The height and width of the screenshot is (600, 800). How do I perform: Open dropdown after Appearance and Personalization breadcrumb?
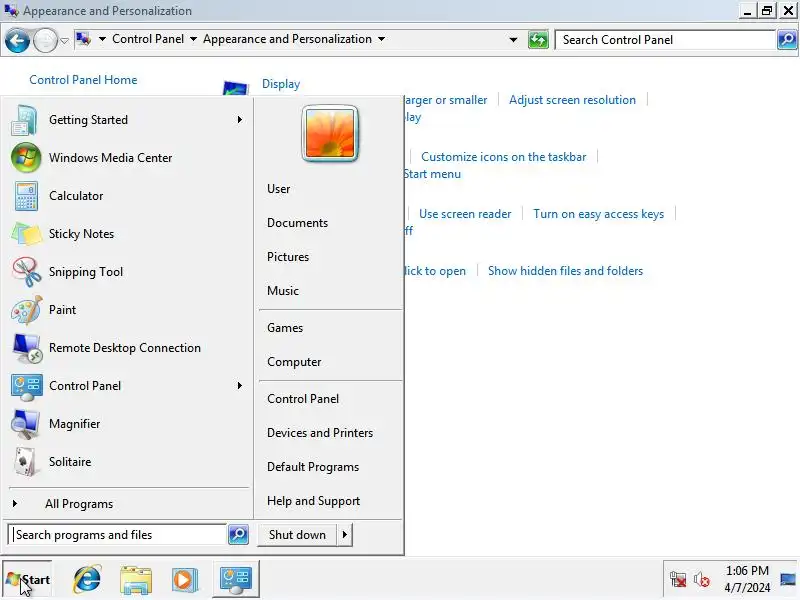point(381,39)
